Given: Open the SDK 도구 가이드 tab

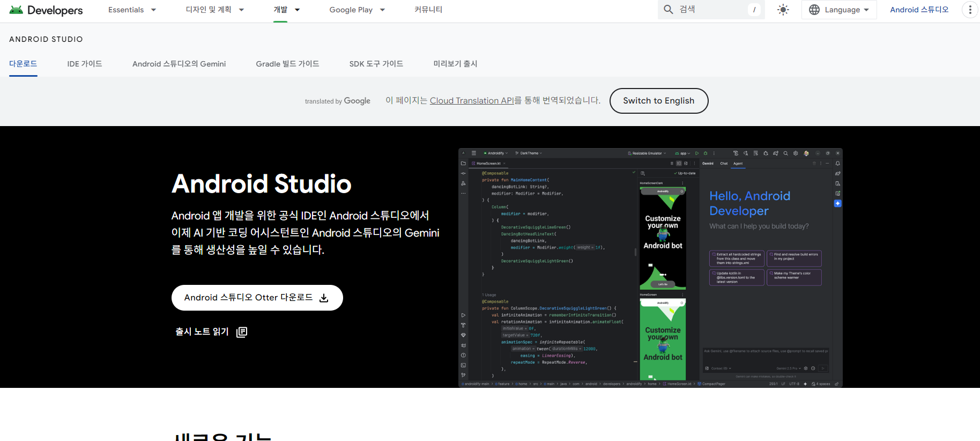Looking at the screenshot, I should tap(376, 64).
